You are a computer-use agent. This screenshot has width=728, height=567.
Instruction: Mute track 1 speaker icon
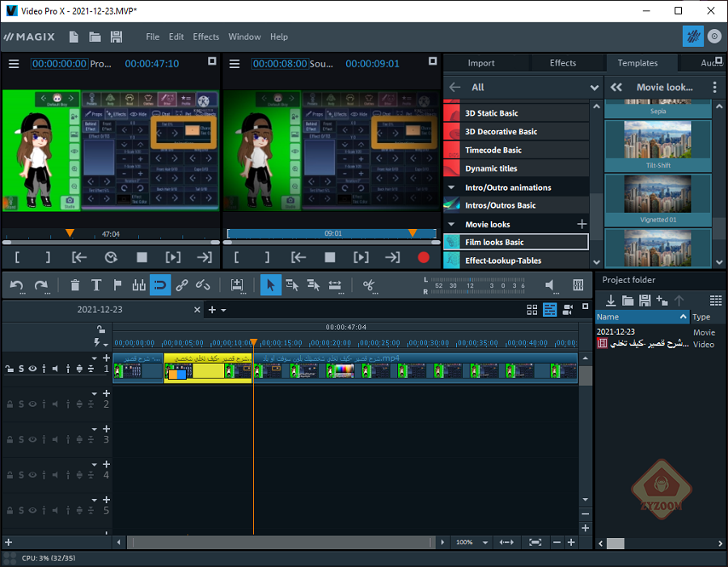[55, 369]
